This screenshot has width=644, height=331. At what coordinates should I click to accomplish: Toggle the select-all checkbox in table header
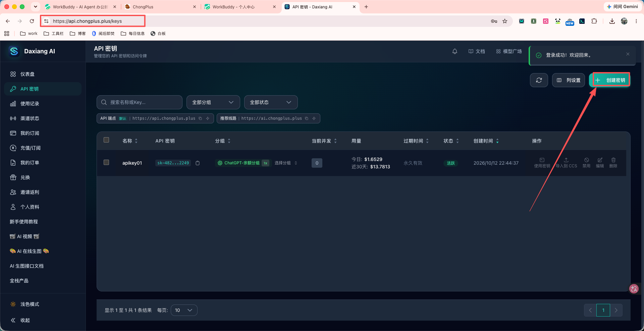click(106, 140)
